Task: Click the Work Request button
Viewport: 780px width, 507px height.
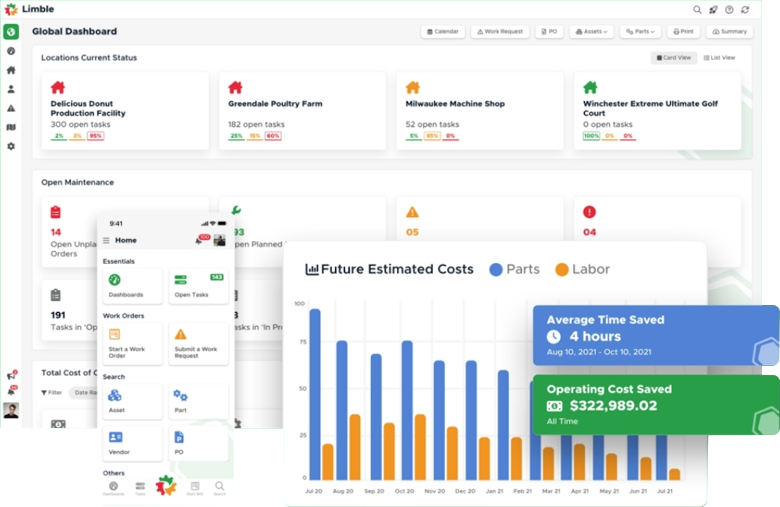Action: 500,31
